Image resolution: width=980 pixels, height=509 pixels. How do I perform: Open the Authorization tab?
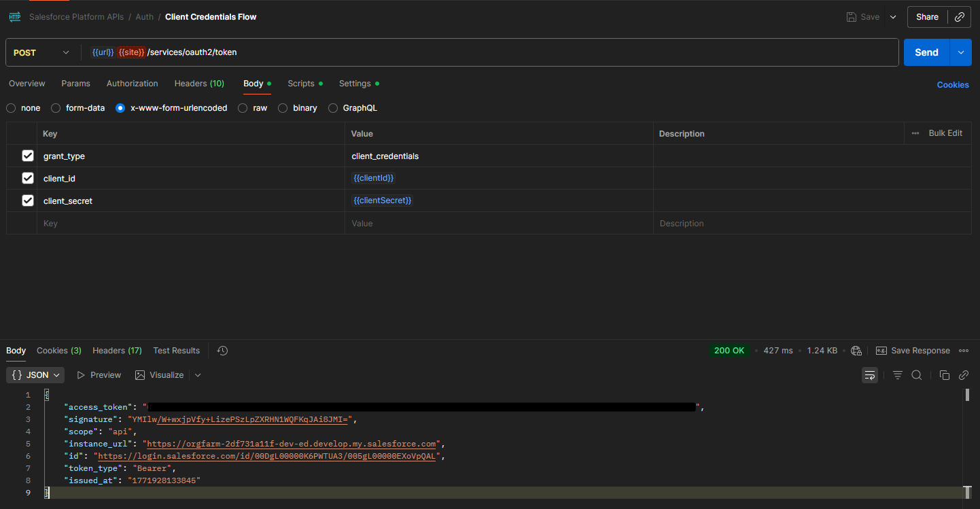133,84
